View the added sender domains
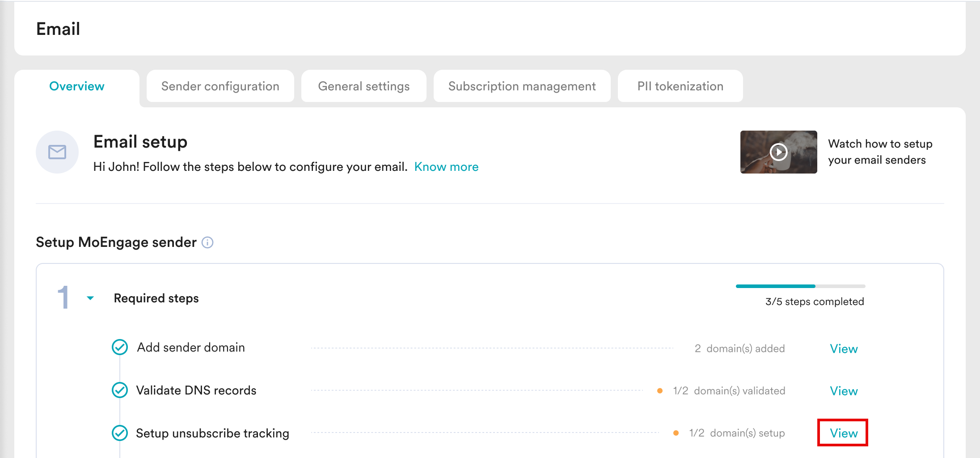Viewport: 980px width, 458px height. (844, 349)
